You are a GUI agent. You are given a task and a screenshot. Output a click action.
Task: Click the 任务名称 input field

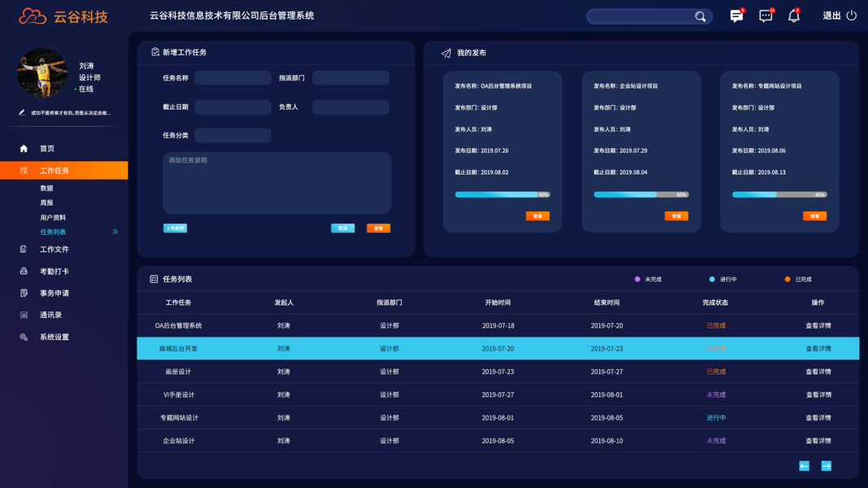(233, 78)
